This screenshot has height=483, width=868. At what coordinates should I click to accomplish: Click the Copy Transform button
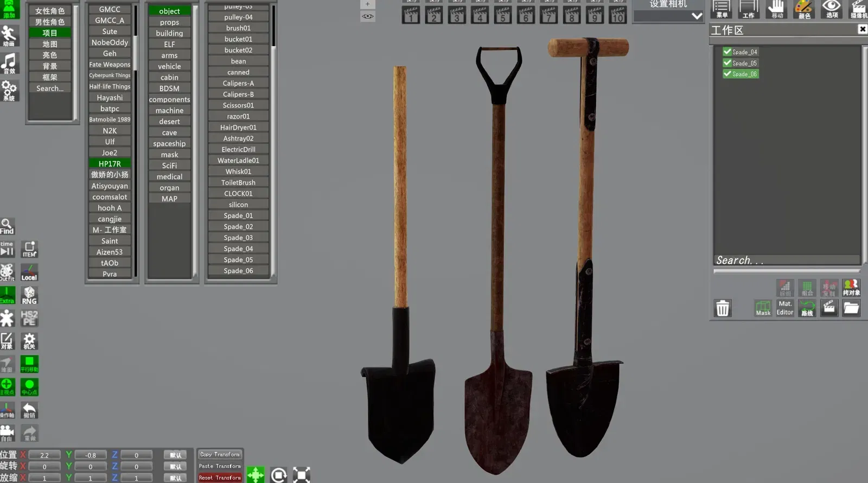(220, 454)
